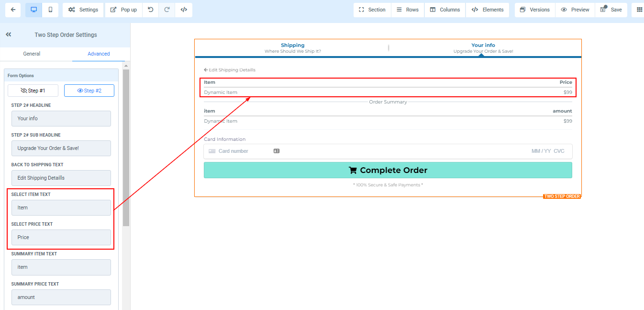The image size is (644, 310).
Task: Click the Card number field
Action: point(233,151)
